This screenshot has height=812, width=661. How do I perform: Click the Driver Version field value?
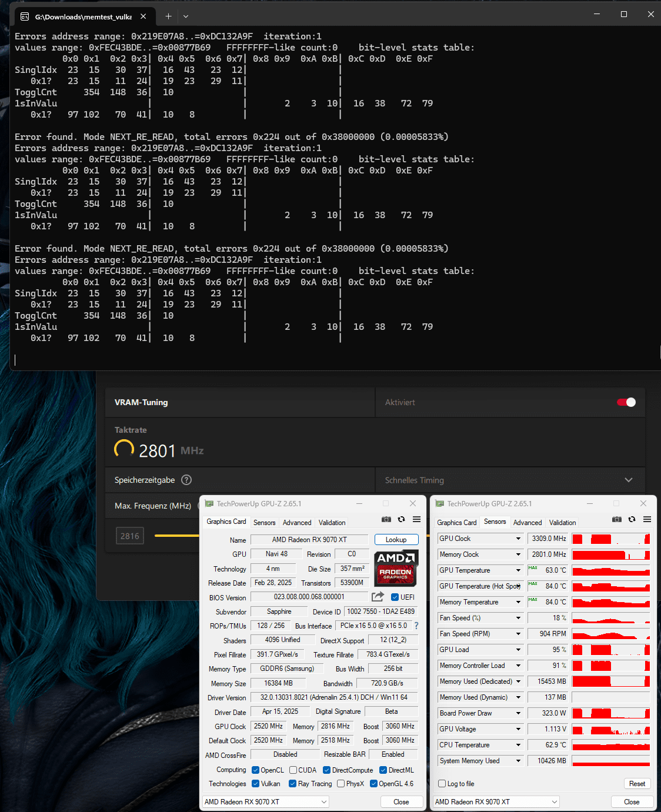point(334,697)
